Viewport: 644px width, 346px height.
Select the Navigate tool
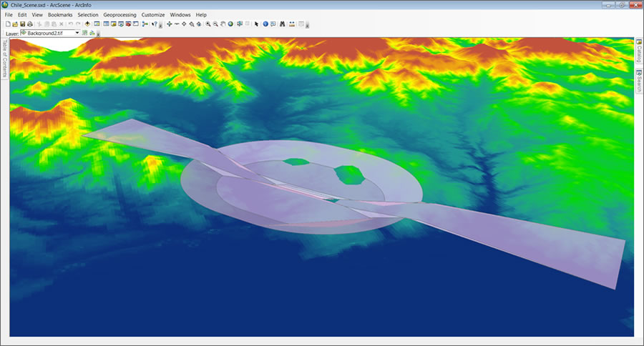[169, 24]
